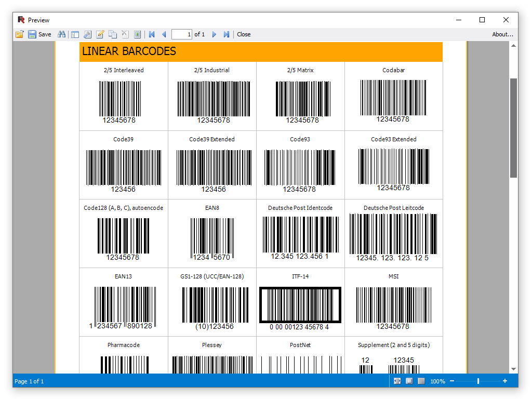This screenshot has height=399, width=532.
Task: Switch to whole-page view mode
Action: 409,381
